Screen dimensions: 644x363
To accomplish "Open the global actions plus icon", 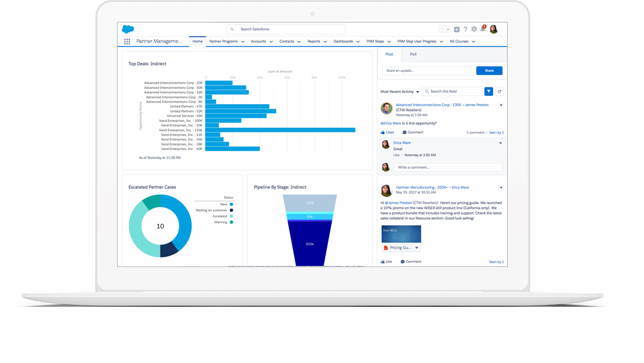I will [x=457, y=29].
